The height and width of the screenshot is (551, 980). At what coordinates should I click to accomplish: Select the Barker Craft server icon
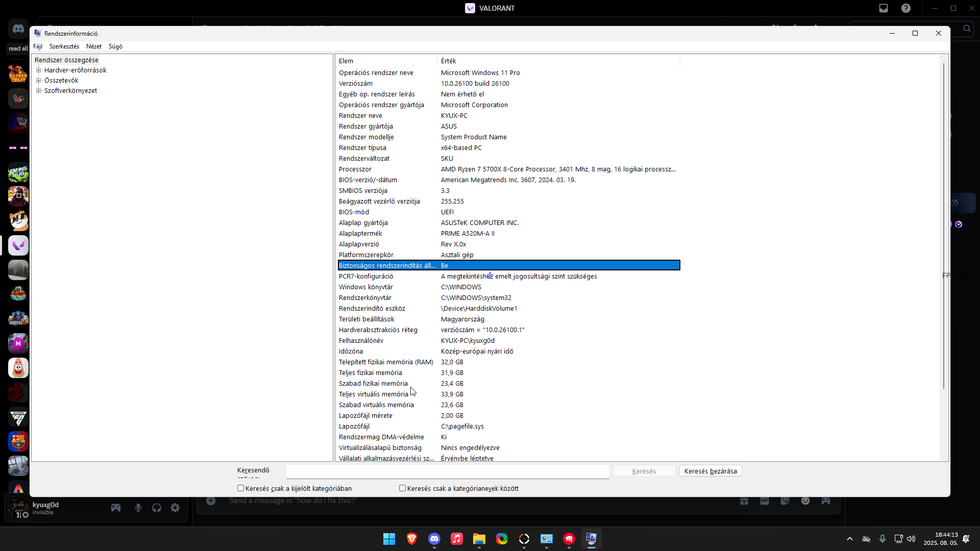point(18,74)
